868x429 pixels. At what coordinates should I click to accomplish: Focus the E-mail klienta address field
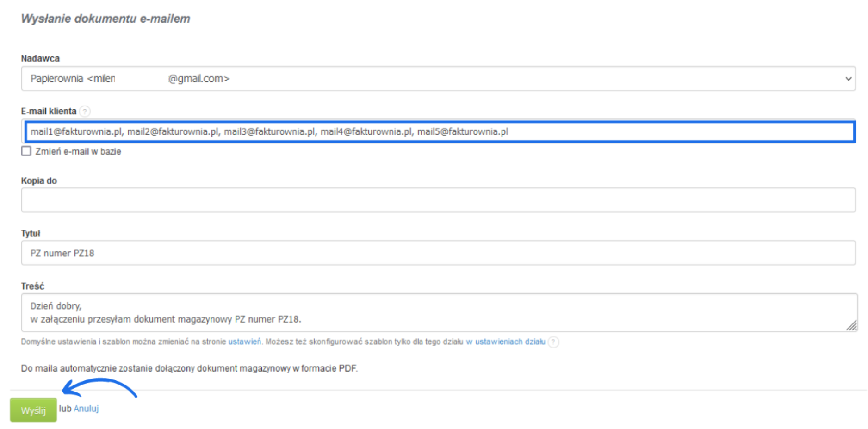click(440, 132)
